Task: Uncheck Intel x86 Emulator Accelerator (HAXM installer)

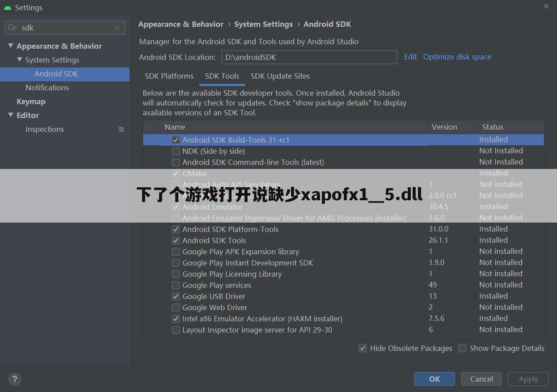Action: (x=176, y=319)
